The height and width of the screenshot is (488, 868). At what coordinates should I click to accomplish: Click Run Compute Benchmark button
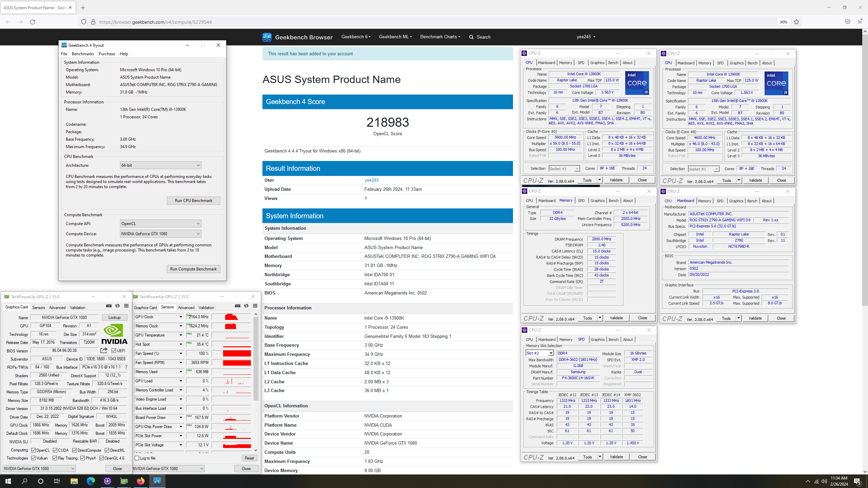[x=193, y=269]
